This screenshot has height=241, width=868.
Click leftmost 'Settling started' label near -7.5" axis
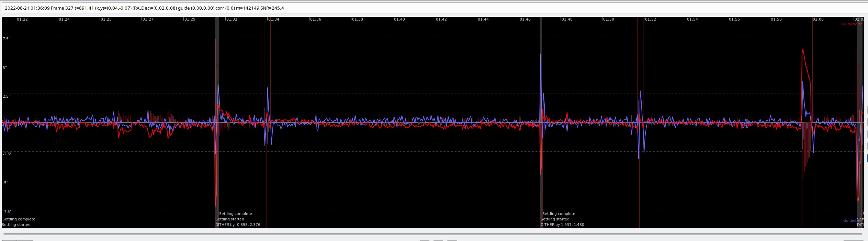pos(16,225)
